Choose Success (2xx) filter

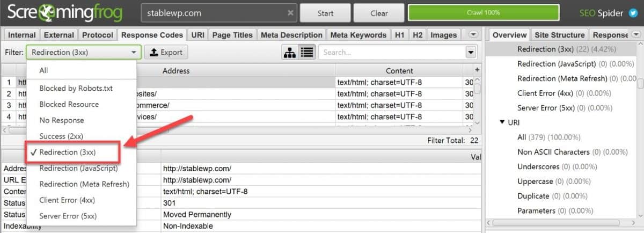(81, 136)
